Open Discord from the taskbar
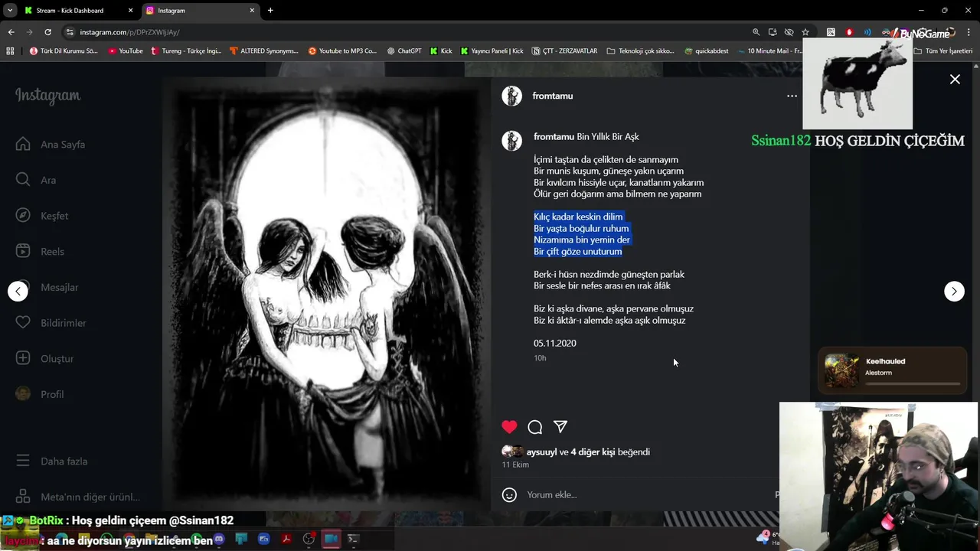 click(x=219, y=539)
